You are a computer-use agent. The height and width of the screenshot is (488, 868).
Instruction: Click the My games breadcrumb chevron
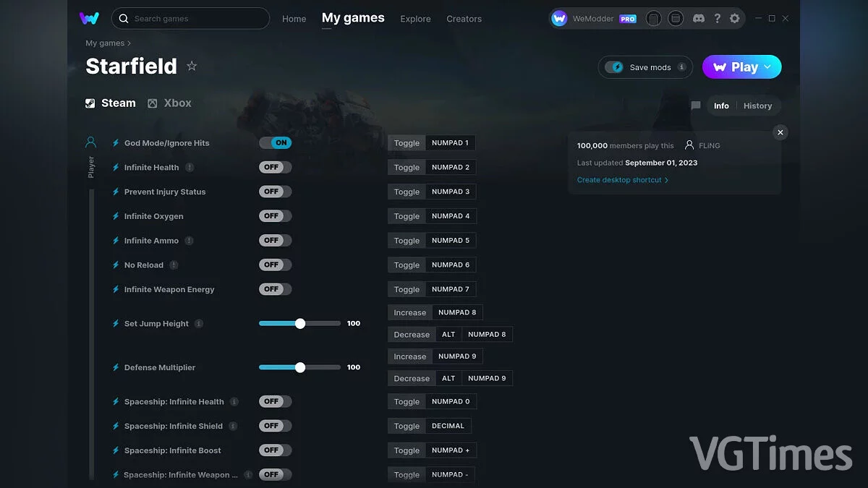pos(129,43)
